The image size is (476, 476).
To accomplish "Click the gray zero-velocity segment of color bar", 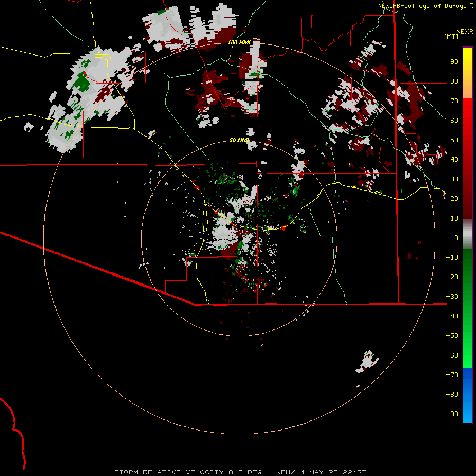I will click(x=467, y=234).
